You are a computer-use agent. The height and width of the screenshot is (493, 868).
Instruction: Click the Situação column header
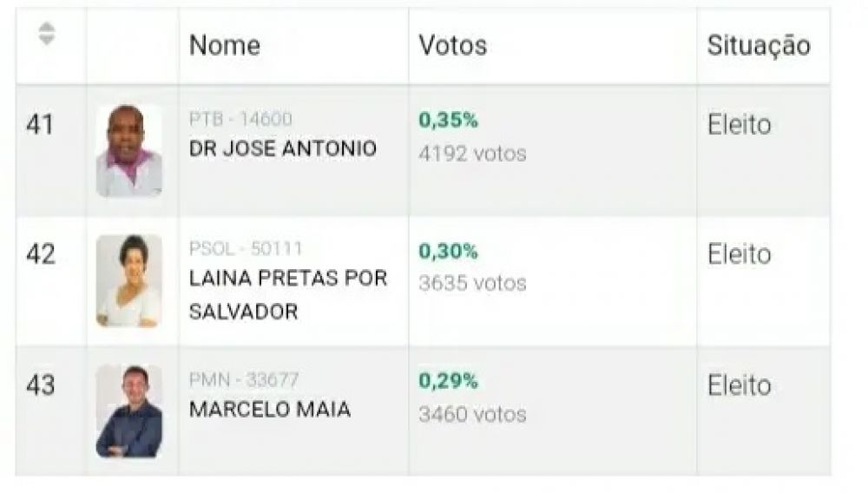(758, 45)
